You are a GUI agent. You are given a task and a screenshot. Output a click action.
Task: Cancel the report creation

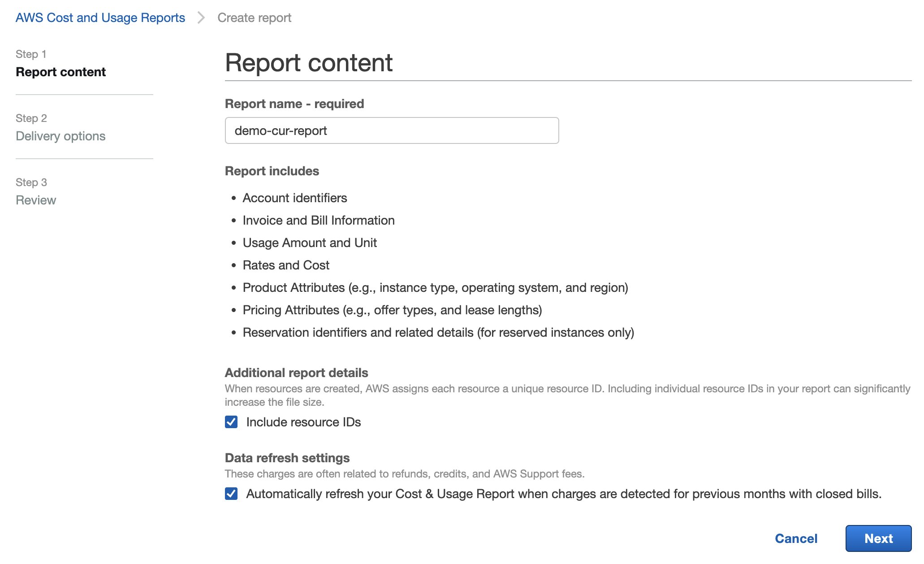795,538
